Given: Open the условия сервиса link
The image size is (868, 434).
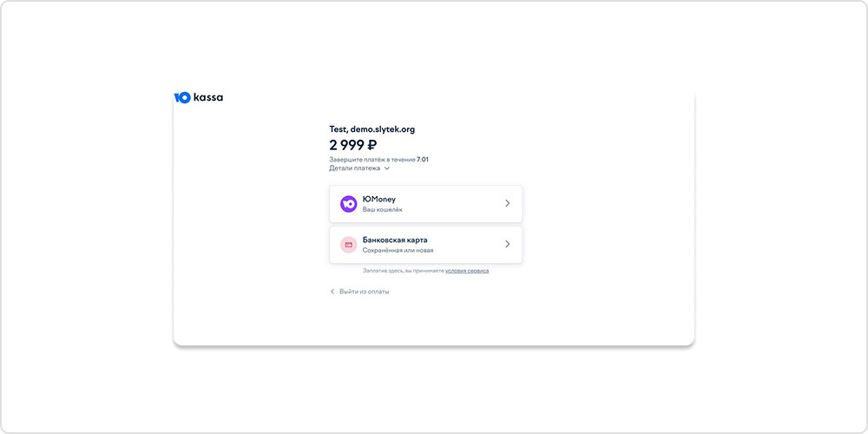Looking at the screenshot, I should 467,271.
